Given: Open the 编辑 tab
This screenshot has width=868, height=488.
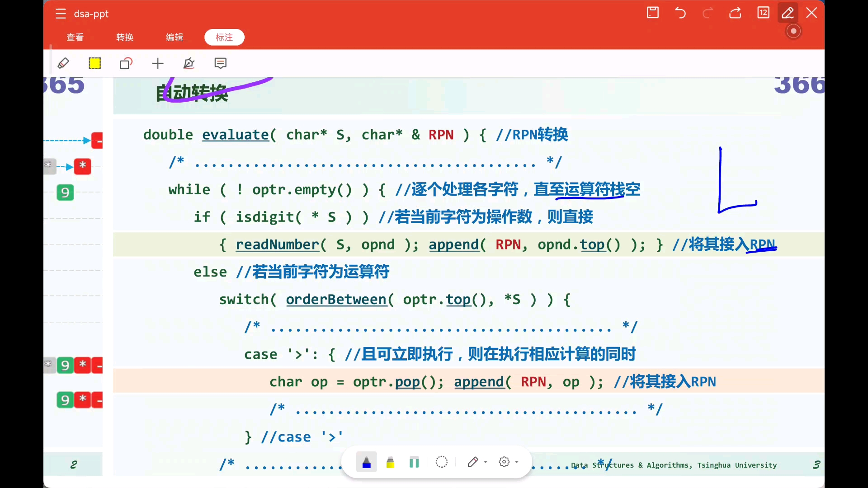Looking at the screenshot, I should pyautogui.click(x=175, y=37).
